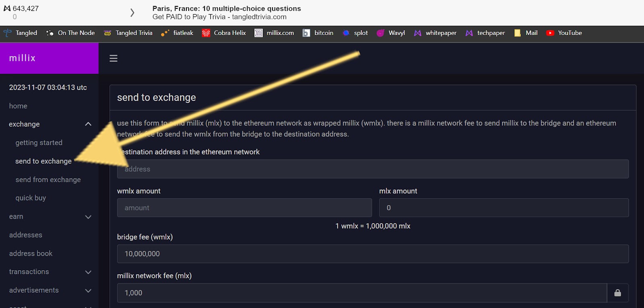Go to home in sidebar
Screen dimensions: 644x308
[x=18, y=106]
